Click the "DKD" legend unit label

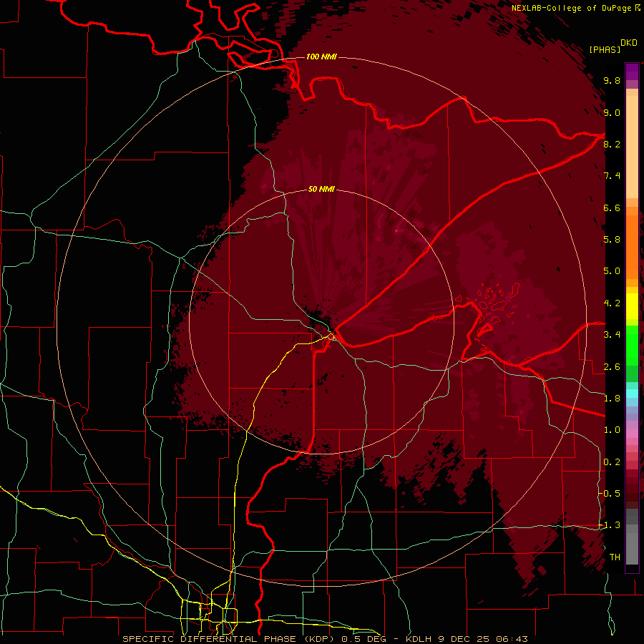pyautogui.click(x=629, y=43)
